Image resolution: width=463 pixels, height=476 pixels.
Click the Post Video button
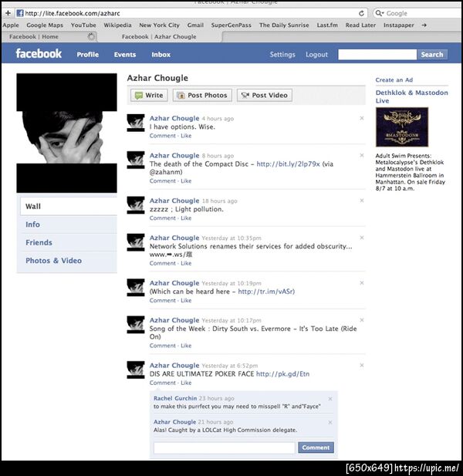[x=265, y=95]
